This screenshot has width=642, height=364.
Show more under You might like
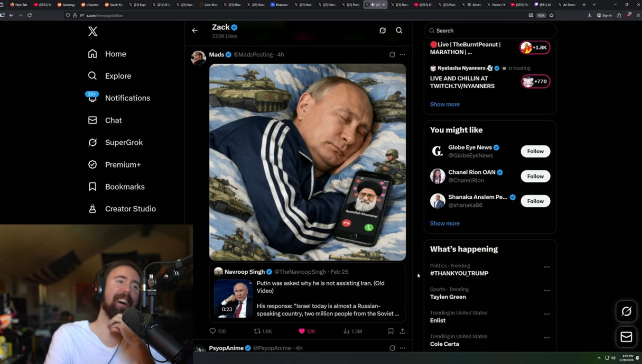coord(445,223)
